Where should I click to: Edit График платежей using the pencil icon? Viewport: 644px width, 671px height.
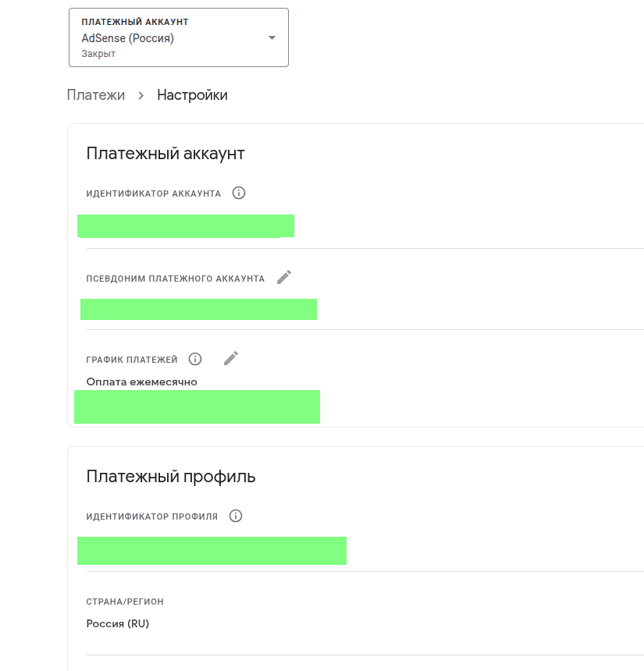click(x=231, y=358)
